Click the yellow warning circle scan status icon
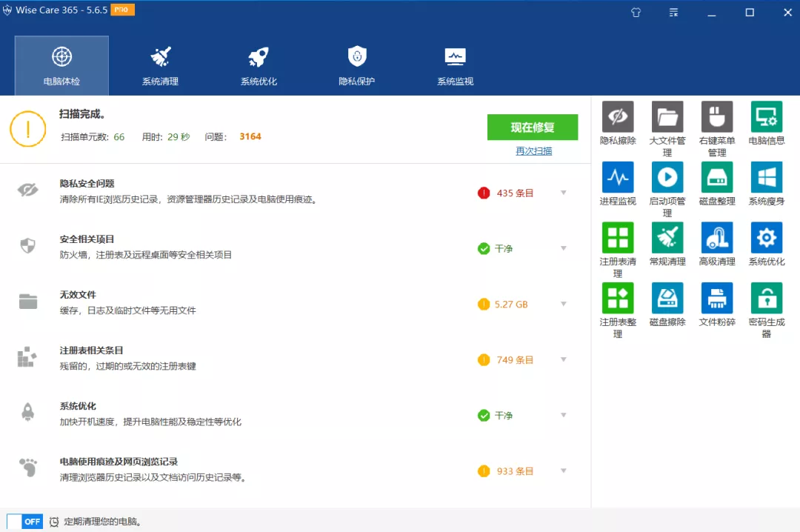Viewport: 800px width, 532px height. pyautogui.click(x=28, y=129)
